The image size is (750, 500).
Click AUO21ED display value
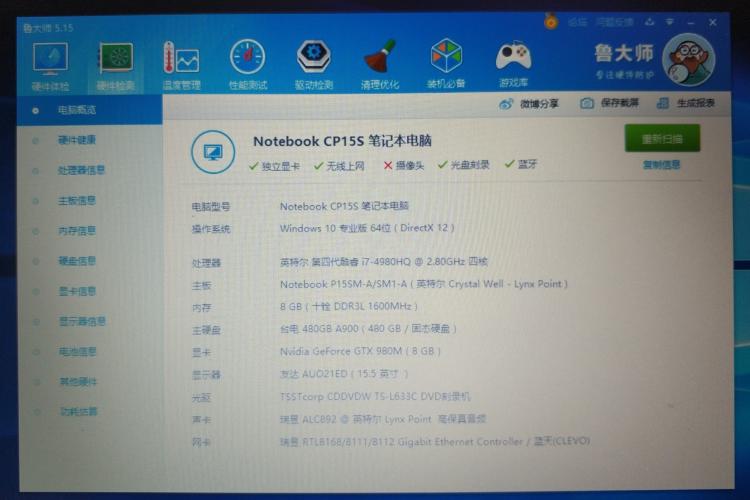tap(344, 374)
